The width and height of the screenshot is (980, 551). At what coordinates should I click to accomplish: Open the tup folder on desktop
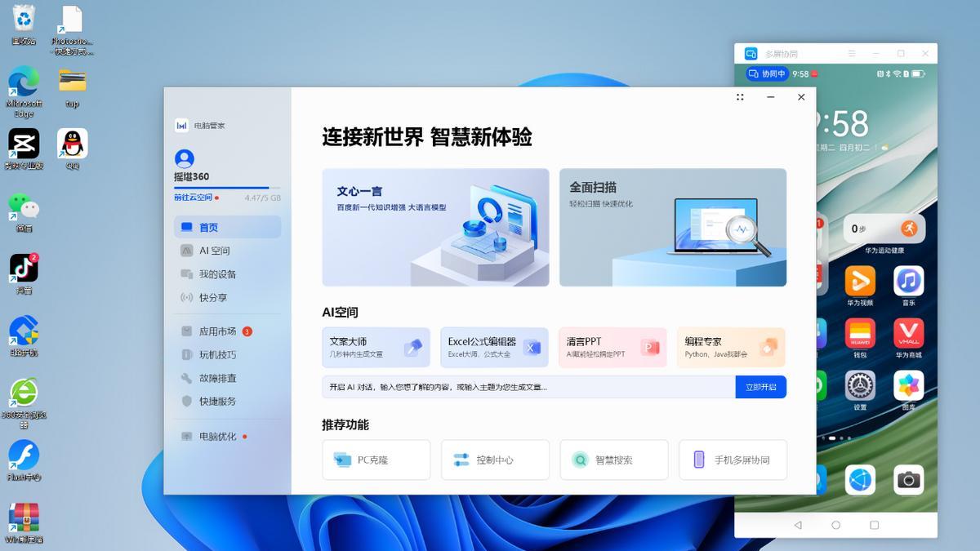pos(73,87)
